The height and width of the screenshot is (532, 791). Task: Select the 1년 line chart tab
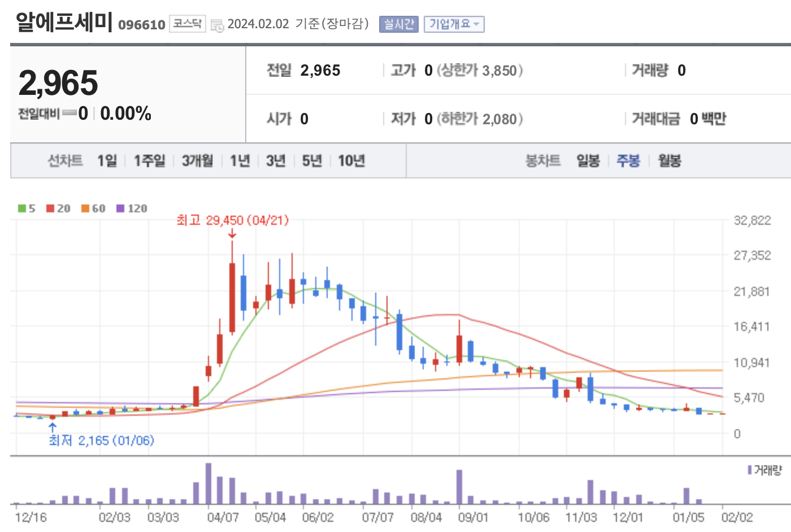coord(240,161)
